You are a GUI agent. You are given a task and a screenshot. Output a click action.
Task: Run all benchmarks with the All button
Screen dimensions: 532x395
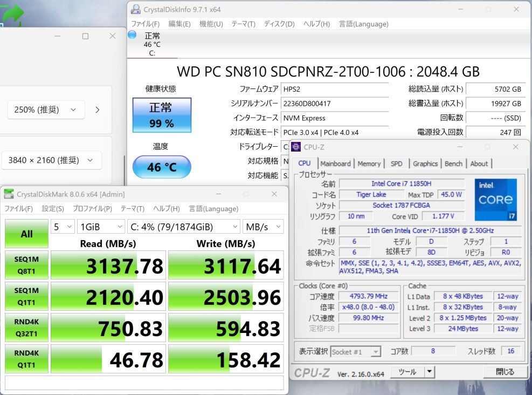[26, 234]
